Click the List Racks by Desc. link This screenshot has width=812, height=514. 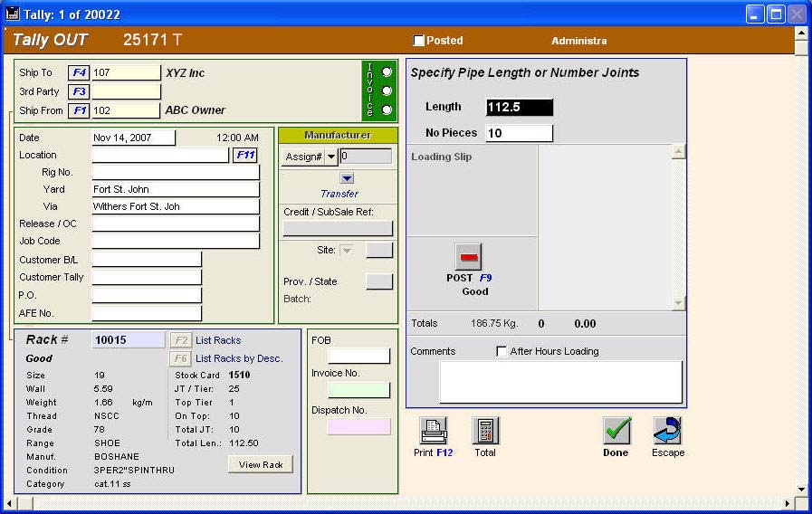239,358
